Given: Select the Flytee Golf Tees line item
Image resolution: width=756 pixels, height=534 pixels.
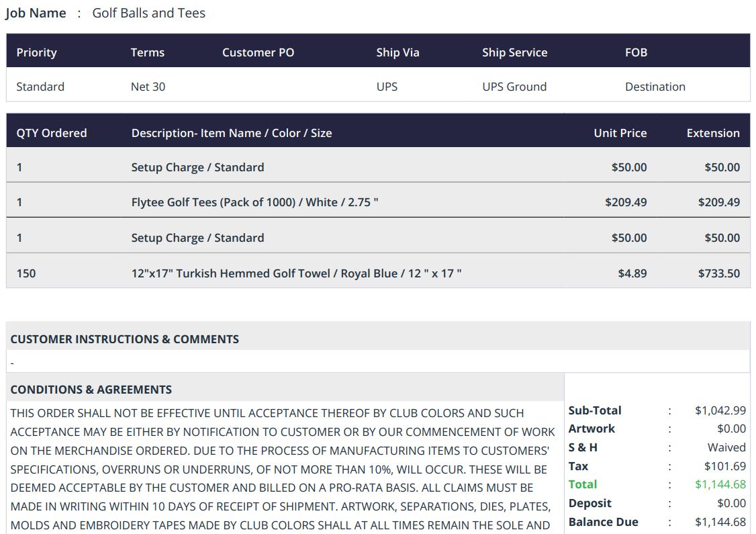Looking at the screenshot, I should coord(254,202).
